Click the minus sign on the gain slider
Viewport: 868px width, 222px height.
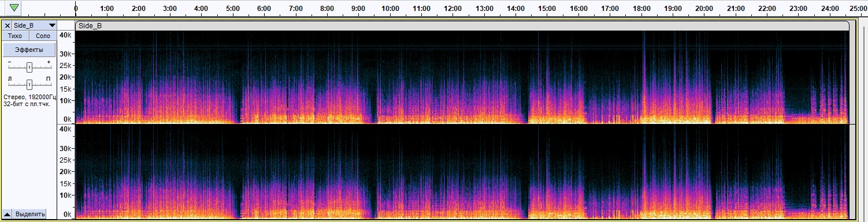(9, 62)
